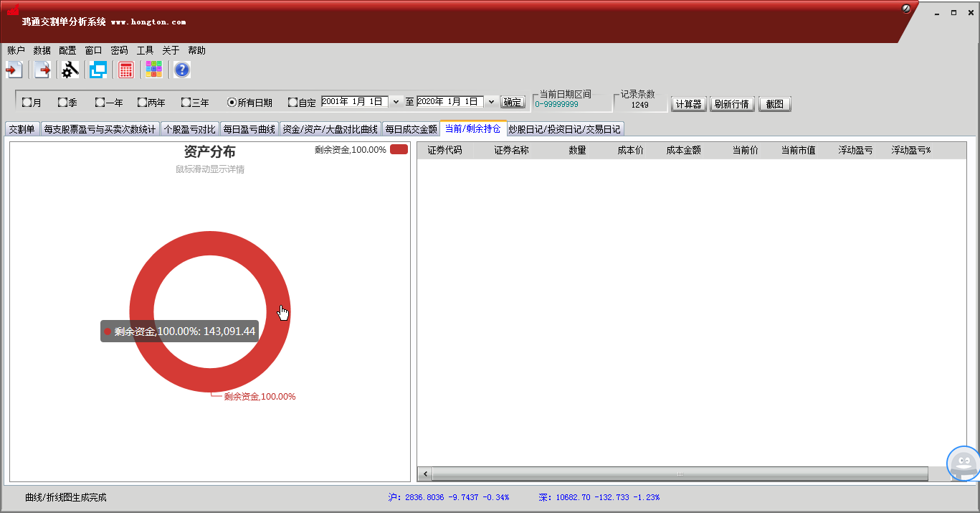Click the 计算器 button
Screen dimensions: 980x513
coord(689,104)
